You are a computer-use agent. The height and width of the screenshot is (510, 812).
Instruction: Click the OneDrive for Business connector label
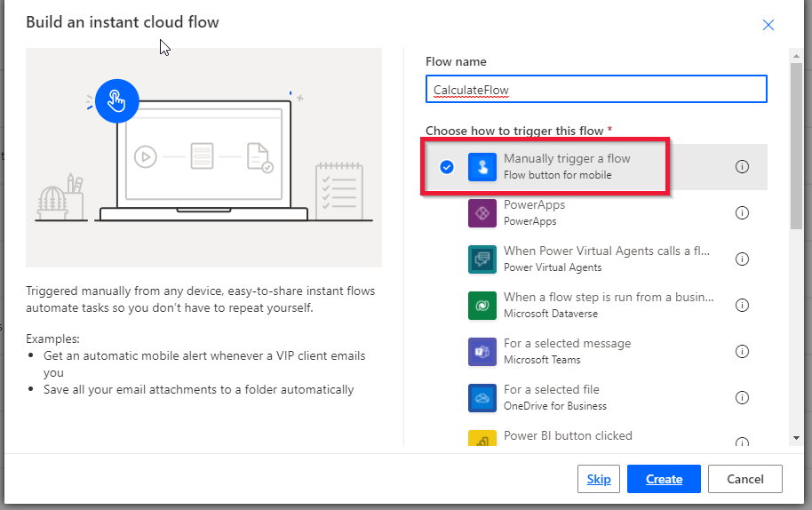tap(555, 406)
